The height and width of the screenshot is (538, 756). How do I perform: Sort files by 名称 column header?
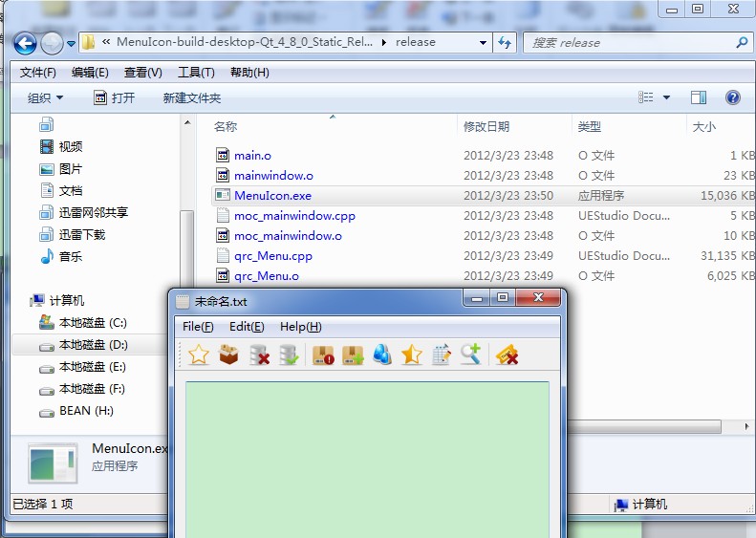pos(226,126)
